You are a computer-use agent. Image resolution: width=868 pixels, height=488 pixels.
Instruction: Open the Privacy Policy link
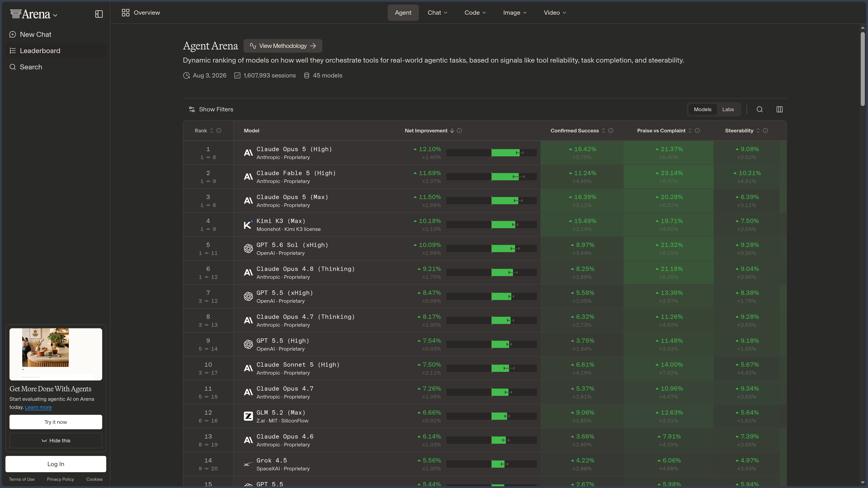(x=60, y=479)
